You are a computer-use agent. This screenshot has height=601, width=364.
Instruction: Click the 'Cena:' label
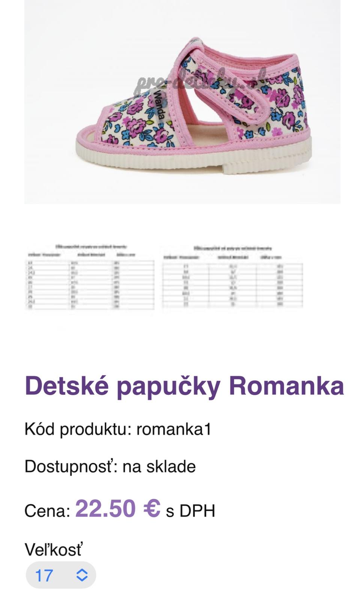47,511
